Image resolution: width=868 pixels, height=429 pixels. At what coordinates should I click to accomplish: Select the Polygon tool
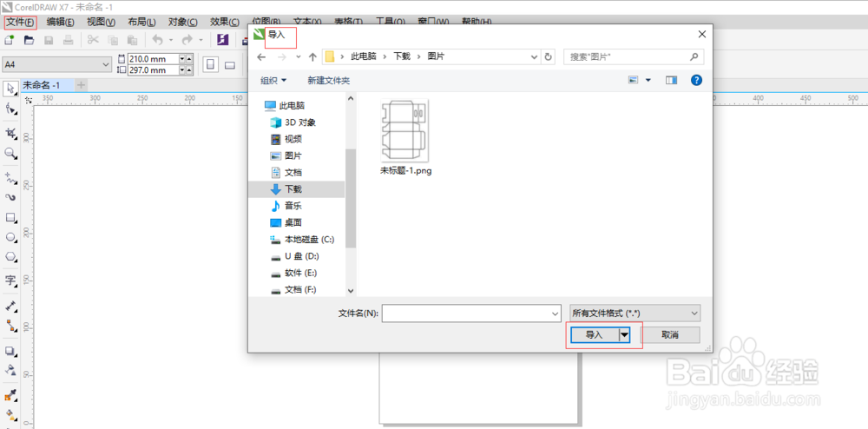10,257
